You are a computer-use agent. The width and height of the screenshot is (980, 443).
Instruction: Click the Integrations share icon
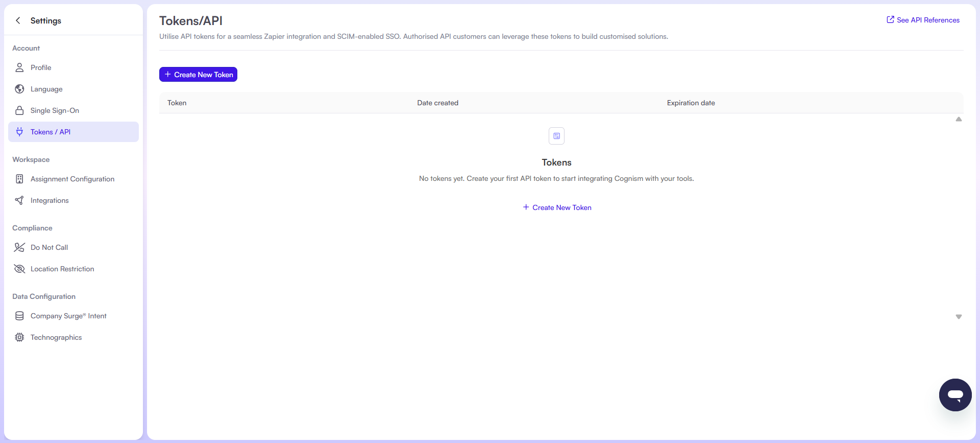[19, 200]
